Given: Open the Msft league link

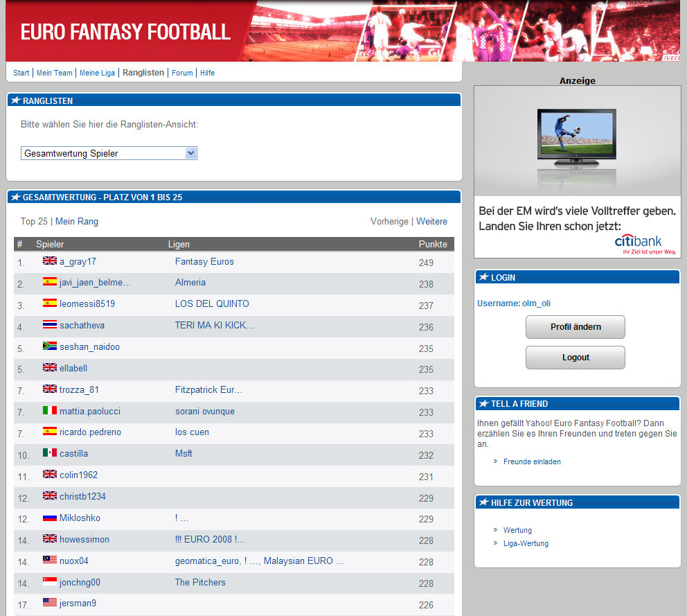Looking at the screenshot, I should (x=184, y=453).
